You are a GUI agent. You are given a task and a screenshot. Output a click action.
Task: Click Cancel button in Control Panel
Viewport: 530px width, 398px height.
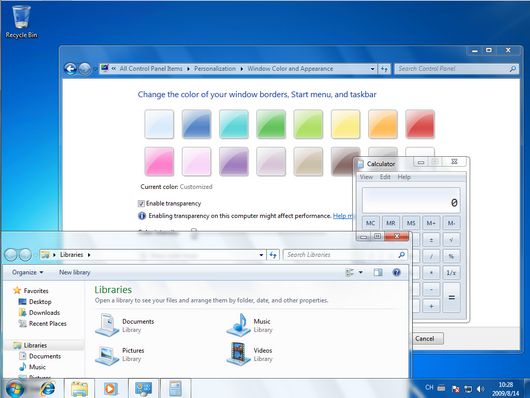(x=425, y=338)
